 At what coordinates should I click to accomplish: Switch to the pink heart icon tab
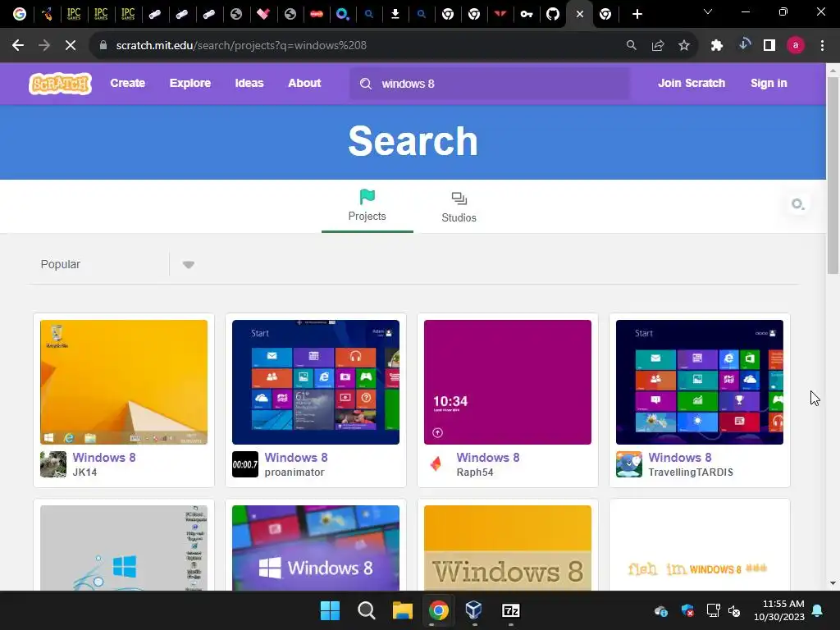(263, 14)
